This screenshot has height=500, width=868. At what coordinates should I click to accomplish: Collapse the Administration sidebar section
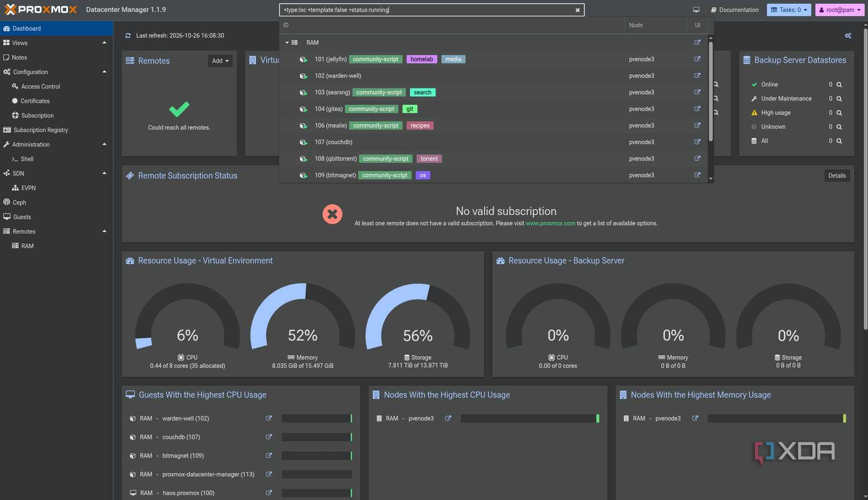[104, 144]
